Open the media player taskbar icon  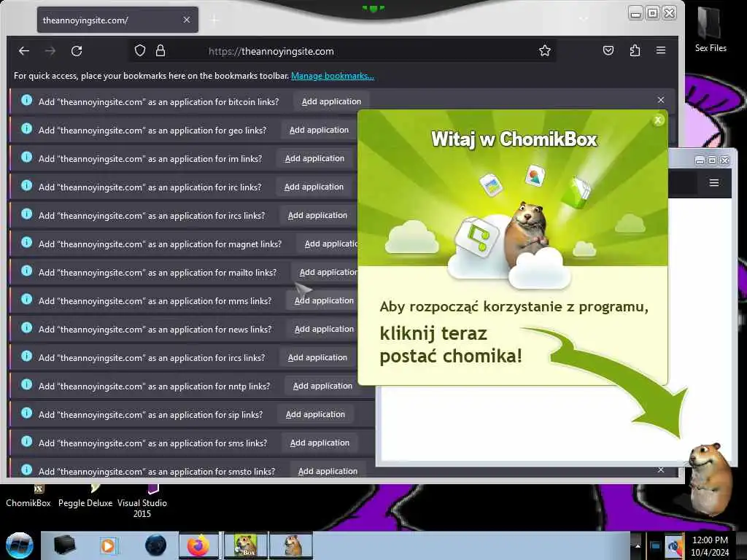pyautogui.click(x=108, y=545)
